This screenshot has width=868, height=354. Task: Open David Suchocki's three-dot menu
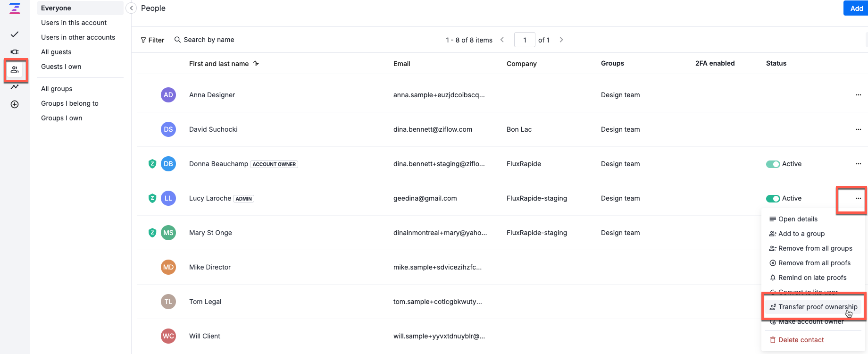point(858,129)
